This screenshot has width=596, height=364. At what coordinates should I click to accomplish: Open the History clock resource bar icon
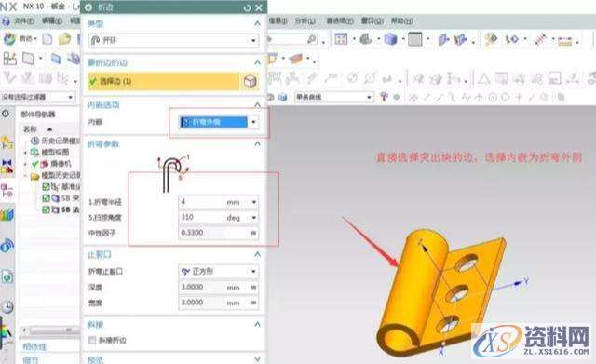click(x=7, y=306)
